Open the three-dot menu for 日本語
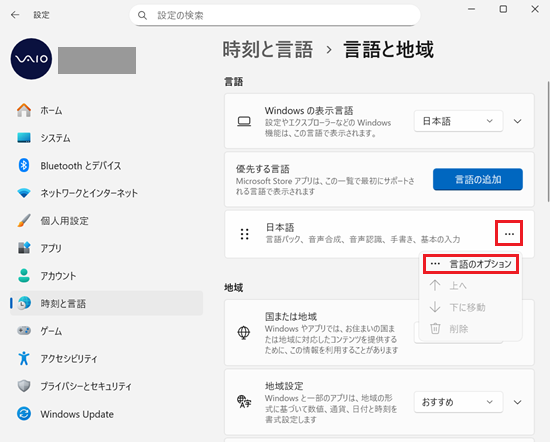 tap(509, 233)
